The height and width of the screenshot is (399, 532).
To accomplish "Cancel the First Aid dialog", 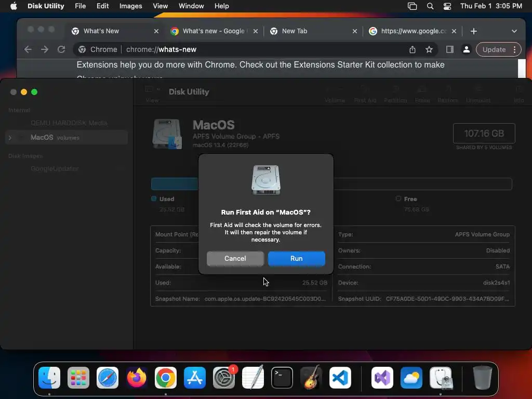I will [x=235, y=259].
